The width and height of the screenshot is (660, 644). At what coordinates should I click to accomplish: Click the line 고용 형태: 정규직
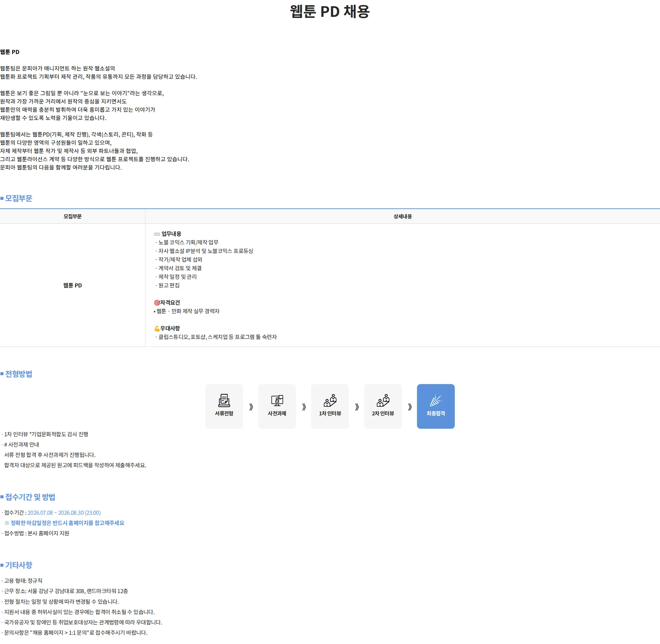[x=23, y=581]
